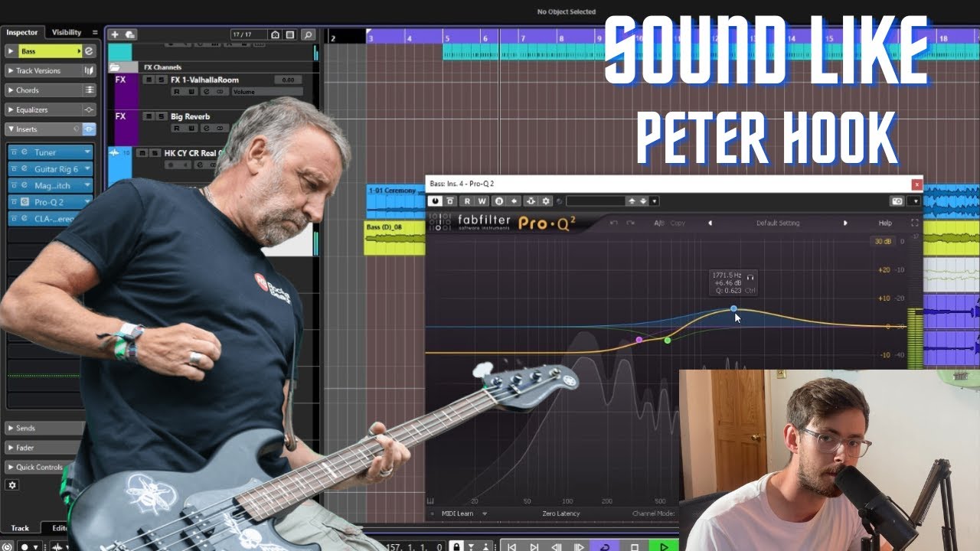
Task: Go to next preset arrow in Pro-Q 2
Action: [845, 223]
